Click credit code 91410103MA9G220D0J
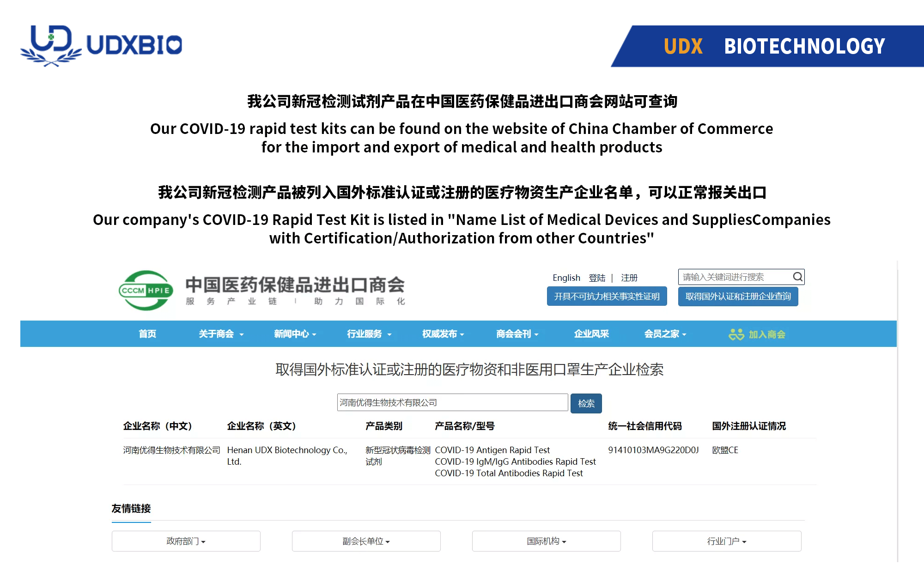924x582 pixels. [653, 450]
